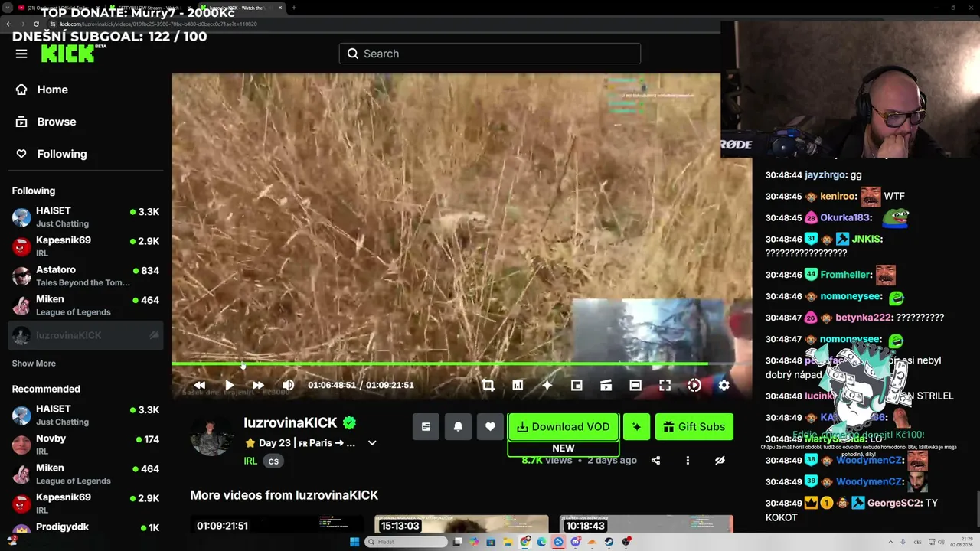Switch to the YouTube Official Trailer tab
980x551 pixels.
coord(60,8)
